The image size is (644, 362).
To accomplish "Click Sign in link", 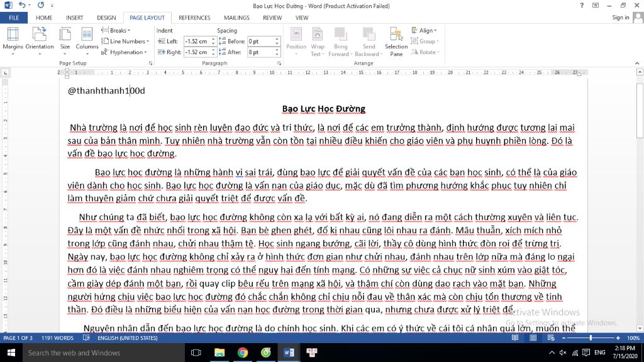I will click(x=620, y=17).
